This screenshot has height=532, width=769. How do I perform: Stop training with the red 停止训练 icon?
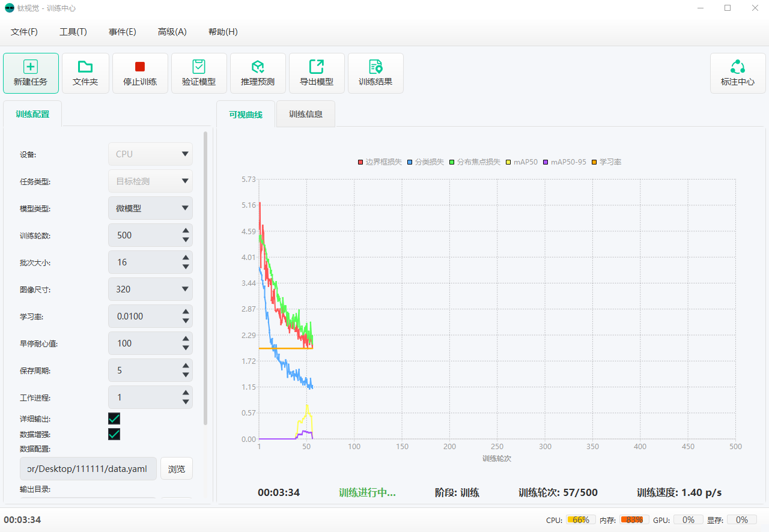point(140,73)
